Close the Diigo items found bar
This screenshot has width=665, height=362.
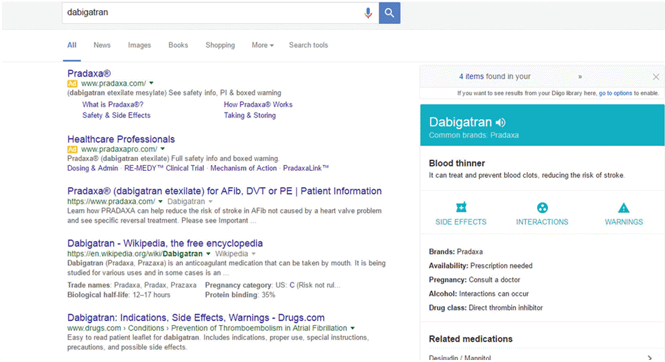[x=656, y=77]
